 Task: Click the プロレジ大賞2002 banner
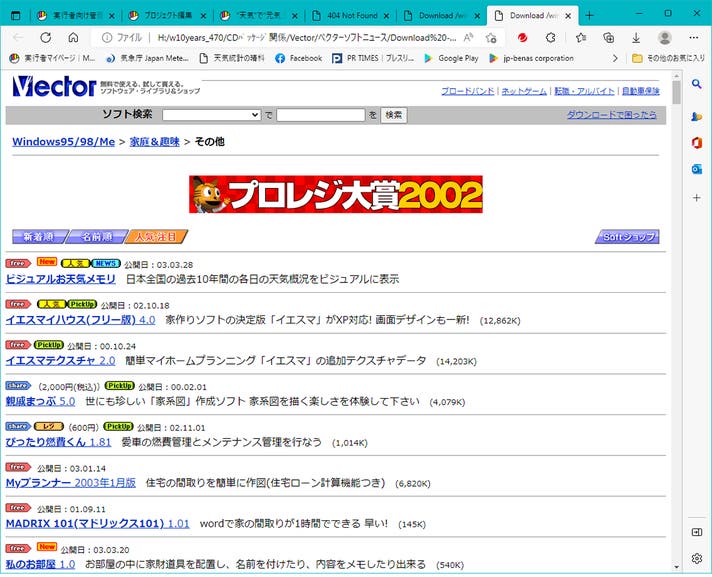pos(335,194)
